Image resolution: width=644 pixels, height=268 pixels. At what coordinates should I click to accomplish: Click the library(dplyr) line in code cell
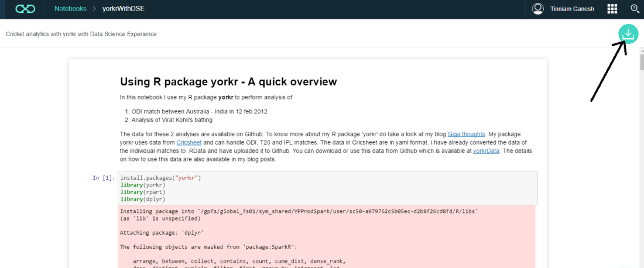click(139, 199)
